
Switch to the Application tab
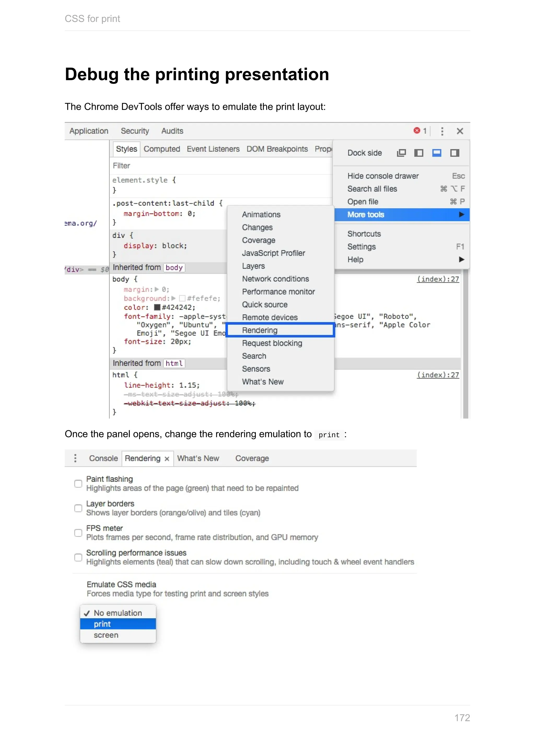[x=89, y=131]
